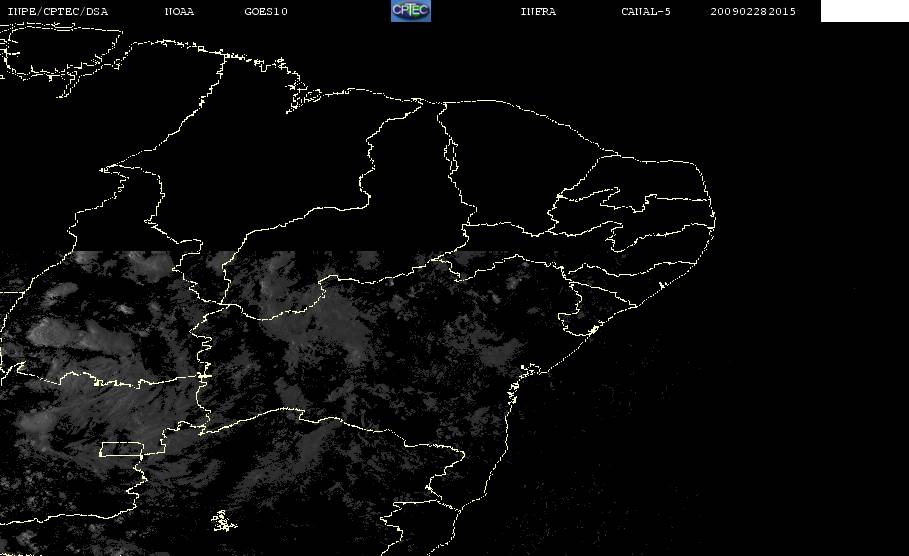This screenshot has width=909, height=556.
Task: Click the NOAA label in the header
Action: [179, 12]
